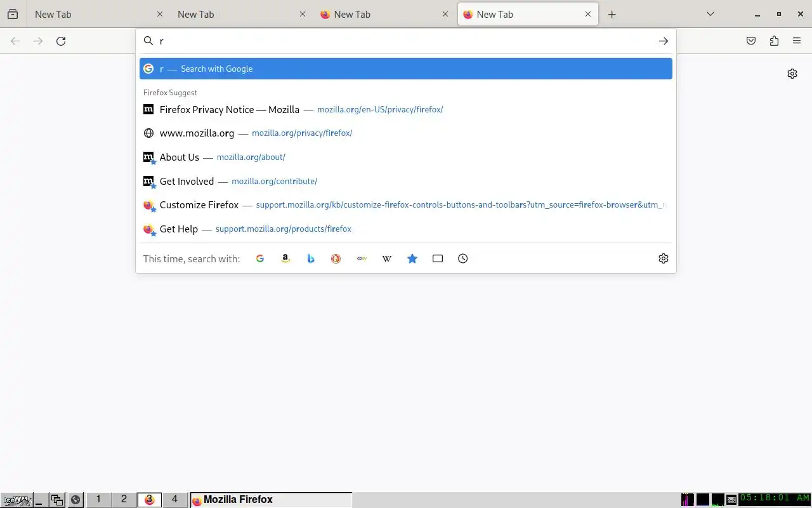Open the Extensions puzzle icon
812x508 pixels.
click(x=774, y=41)
